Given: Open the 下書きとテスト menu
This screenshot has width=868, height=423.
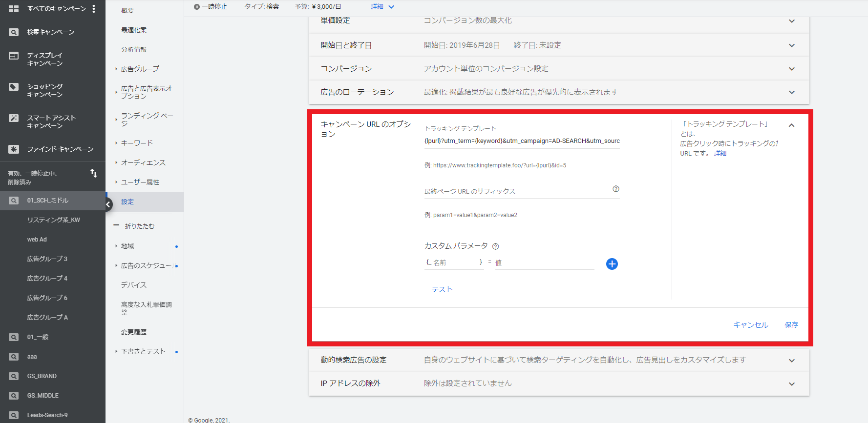Looking at the screenshot, I should [x=143, y=351].
